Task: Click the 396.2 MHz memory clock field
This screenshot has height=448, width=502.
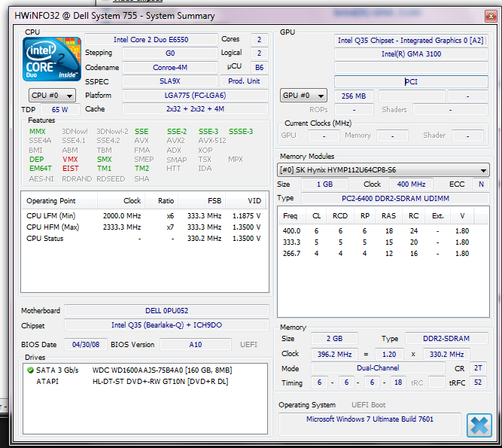Action: click(334, 354)
